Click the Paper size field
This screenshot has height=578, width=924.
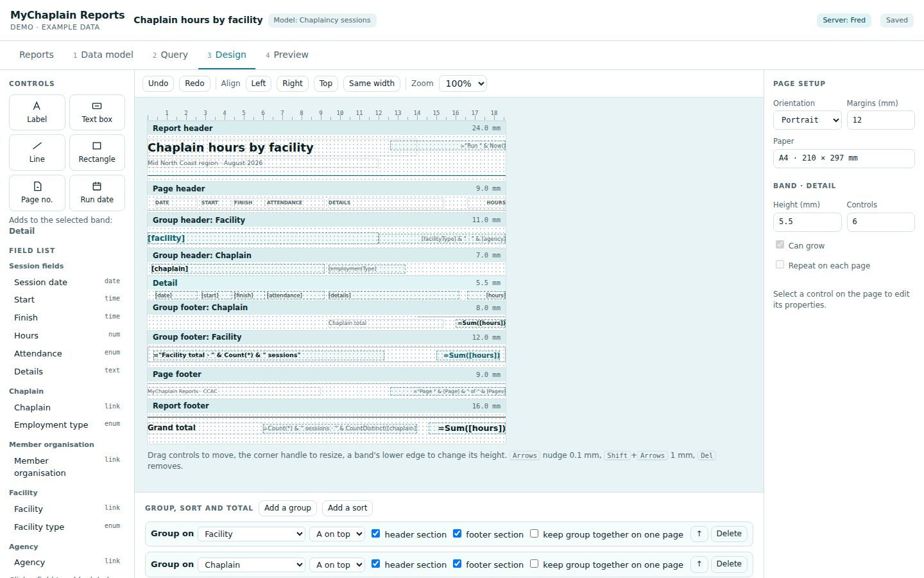tap(844, 158)
